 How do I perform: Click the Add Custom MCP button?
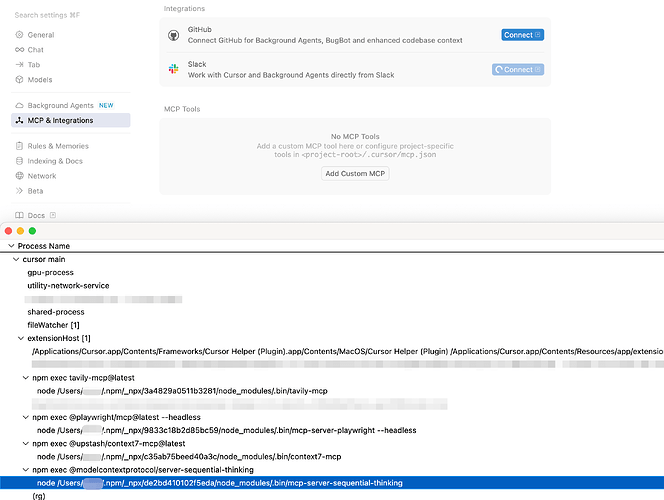tap(355, 174)
